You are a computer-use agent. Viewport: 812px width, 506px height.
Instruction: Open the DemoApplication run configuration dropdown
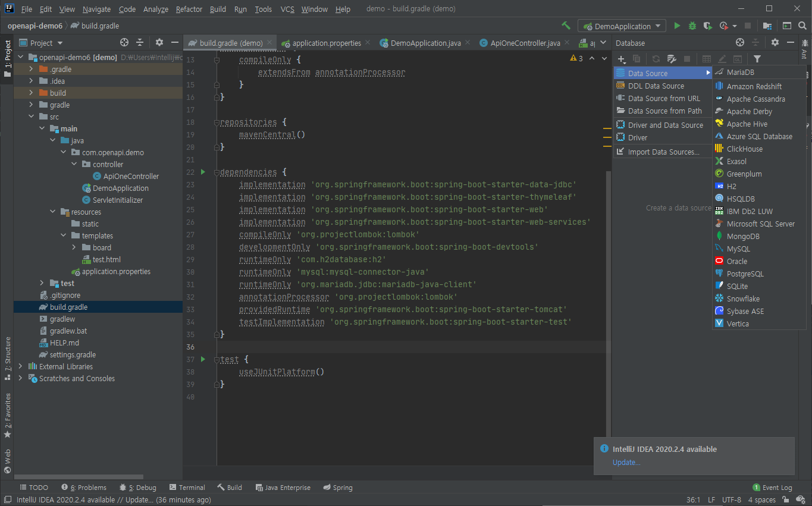pos(622,26)
